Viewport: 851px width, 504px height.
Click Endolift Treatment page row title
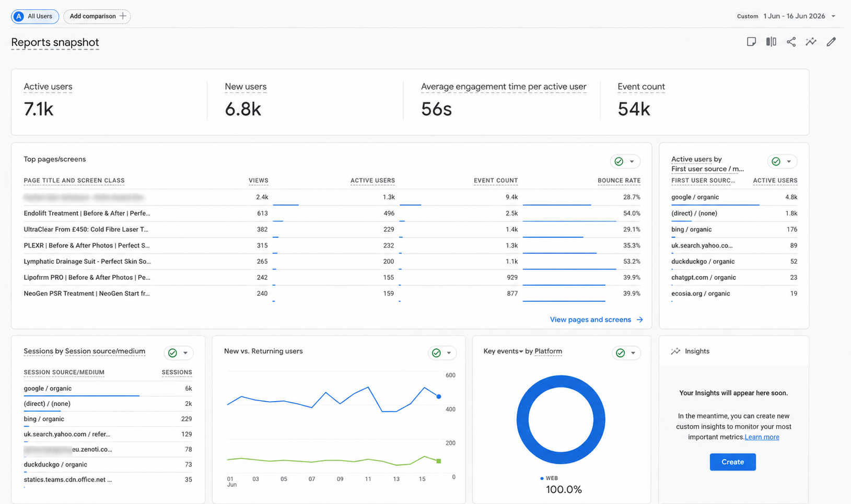(x=87, y=213)
